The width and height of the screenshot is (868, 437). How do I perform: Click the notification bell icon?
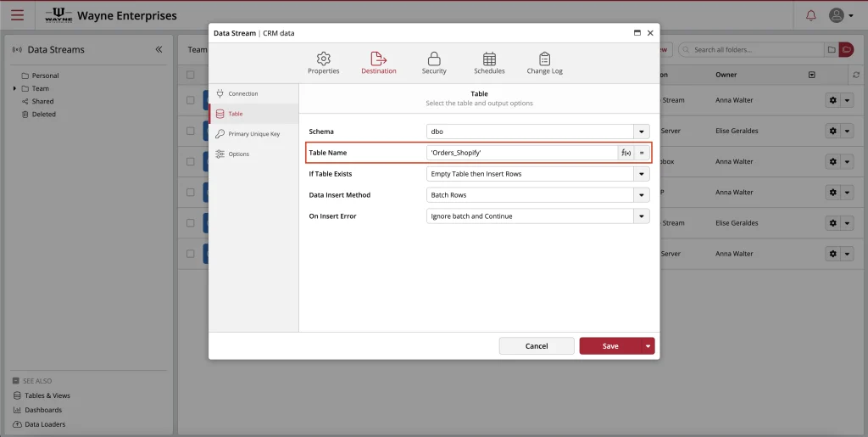coord(810,15)
